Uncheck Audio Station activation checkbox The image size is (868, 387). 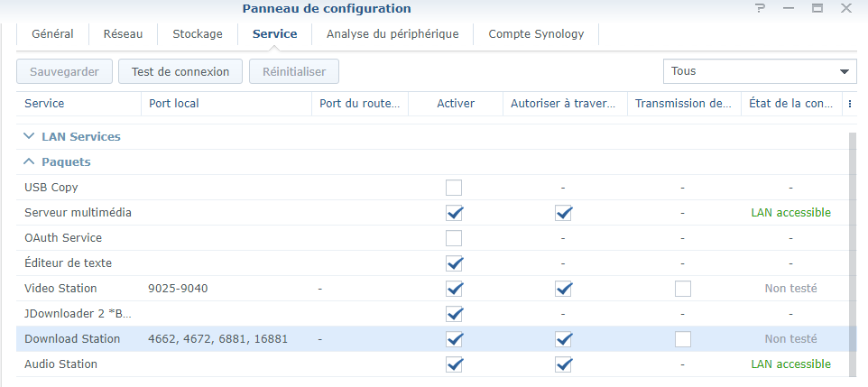coord(454,364)
